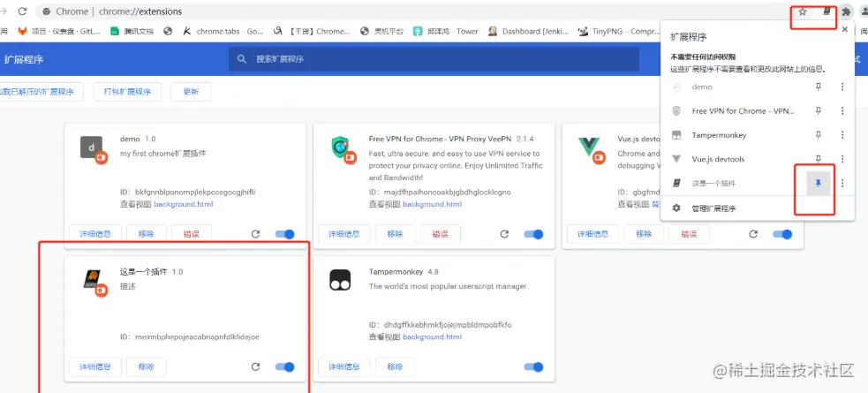Screen dimensions: 868x393
Task: Toggle the Free VPN extension off
Action: pyautogui.click(x=534, y=234)
